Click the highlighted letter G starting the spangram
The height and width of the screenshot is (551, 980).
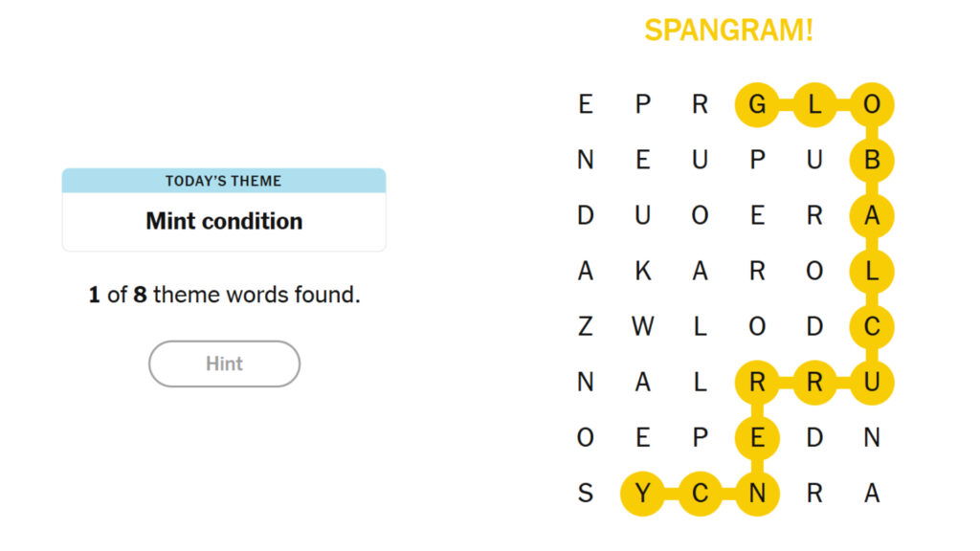pyautogui.click(x=757, y=104)
